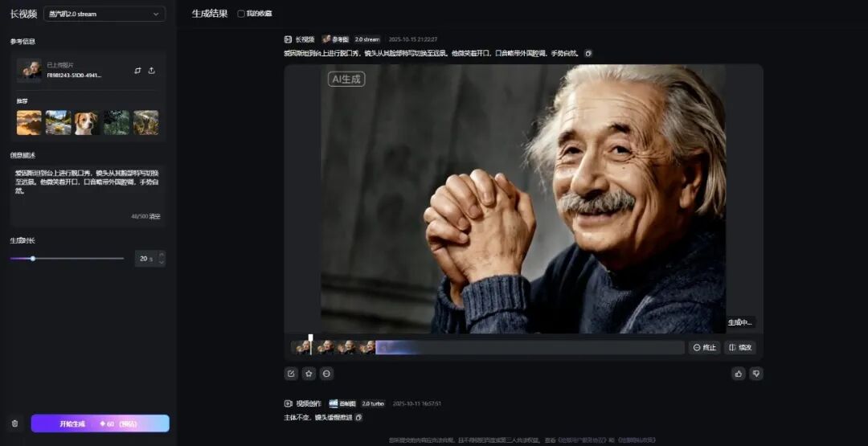Toggle the 我的收藏 checkbox
The image size is (868, 446).
241,14
